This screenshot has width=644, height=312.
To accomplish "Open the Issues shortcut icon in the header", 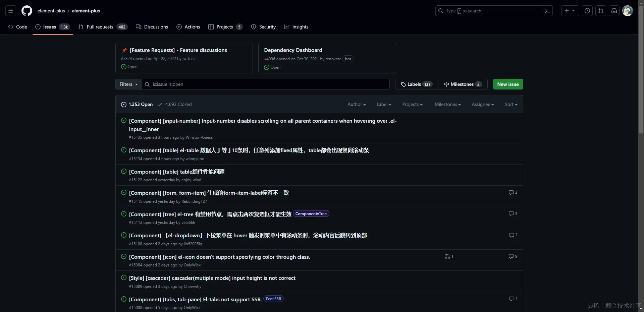I will point(587,11).
